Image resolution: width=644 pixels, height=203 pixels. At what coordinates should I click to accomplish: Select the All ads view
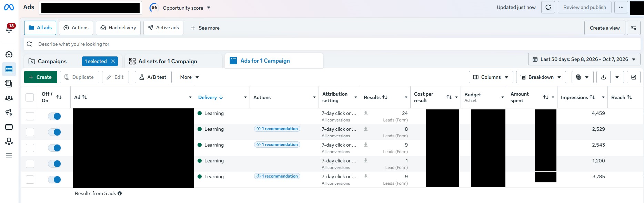coord(40,28)
